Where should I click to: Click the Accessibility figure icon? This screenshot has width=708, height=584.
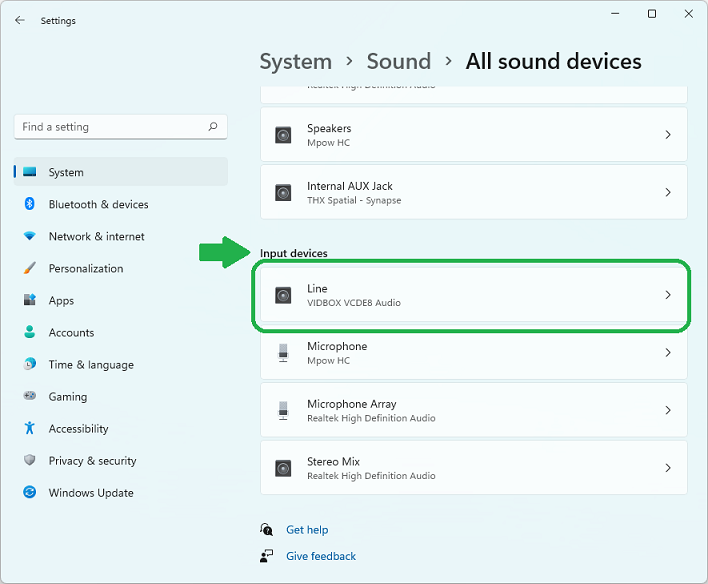[30, 428]
